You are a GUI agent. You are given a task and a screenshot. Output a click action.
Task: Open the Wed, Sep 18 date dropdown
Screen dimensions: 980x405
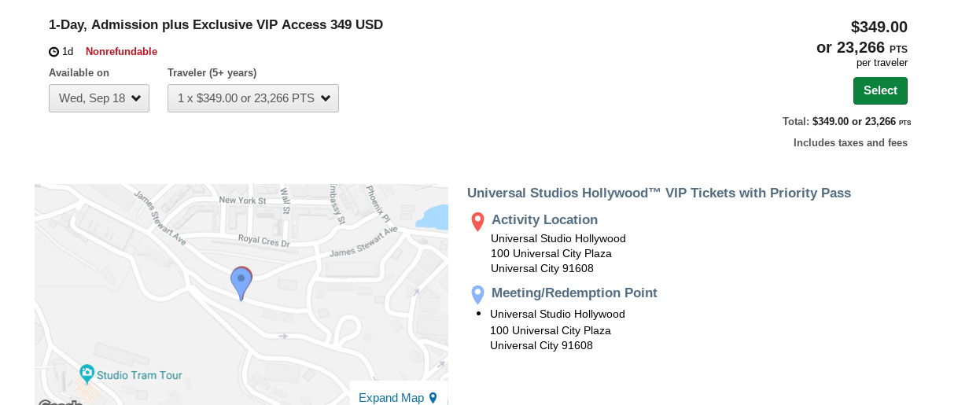point(99,98)
